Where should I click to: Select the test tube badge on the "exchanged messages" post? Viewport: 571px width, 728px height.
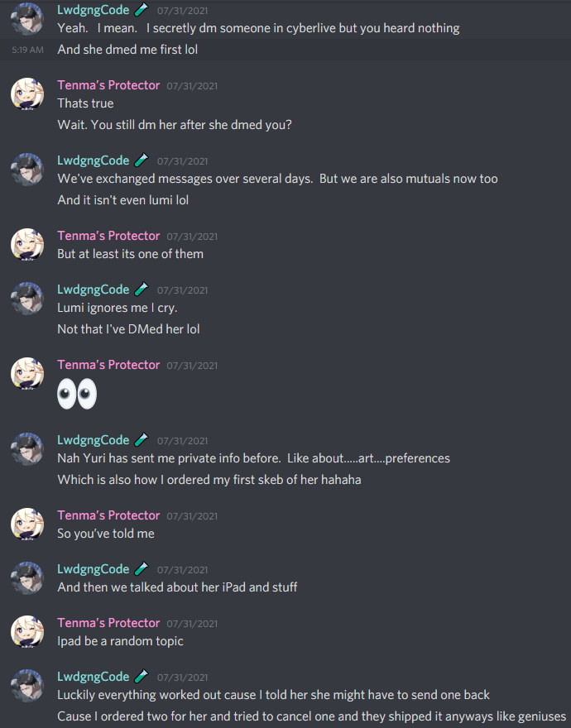tap(142, 160)
